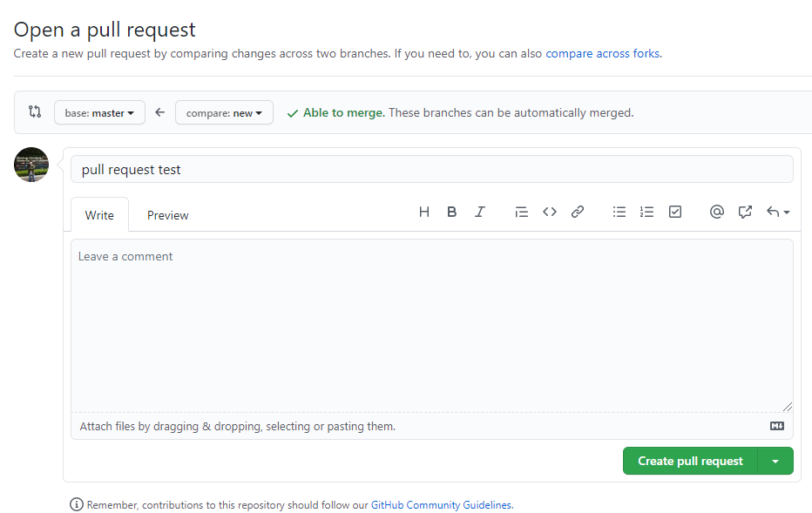The image size is (812, 513).
Task: Click the comment box resize handle
Action: [788, 407]
